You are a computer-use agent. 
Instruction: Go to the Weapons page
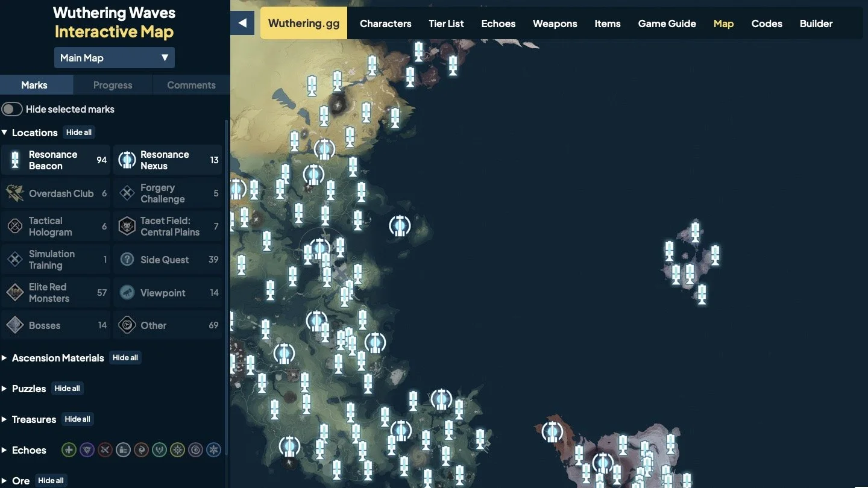click(x=555, y=23)
